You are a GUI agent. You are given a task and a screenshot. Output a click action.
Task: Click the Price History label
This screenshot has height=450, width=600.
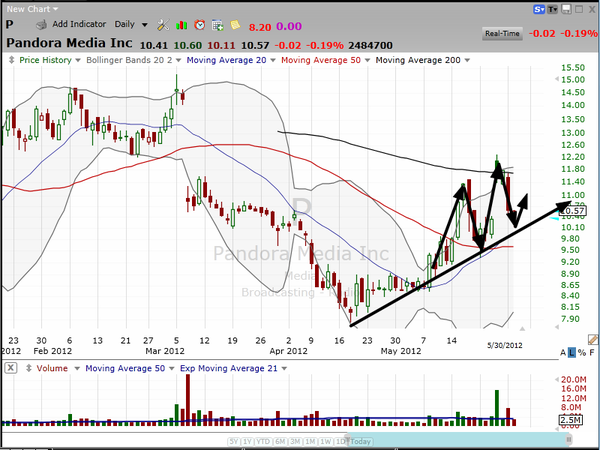[x=45, y=60]
